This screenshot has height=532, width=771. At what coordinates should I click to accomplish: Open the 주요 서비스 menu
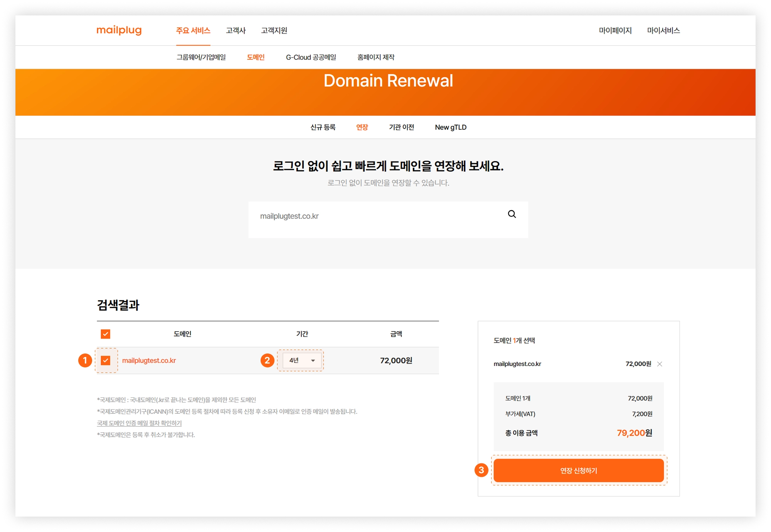click(x=193, y=30)
